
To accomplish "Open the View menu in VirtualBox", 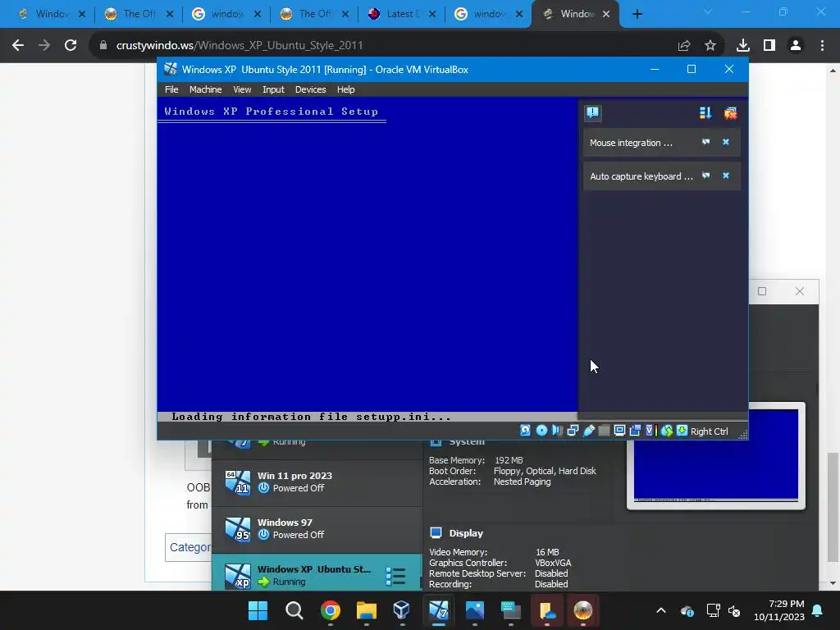I will point(242,89).
